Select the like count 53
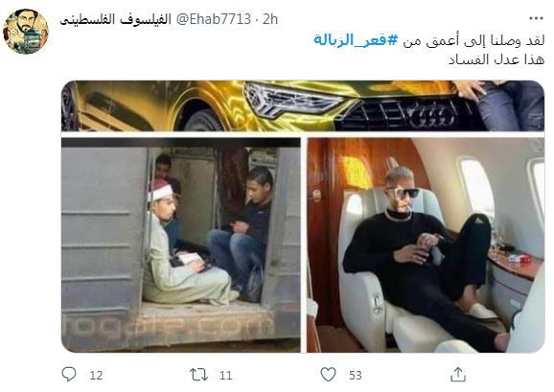The image size is (554, 392). (356, 375)
